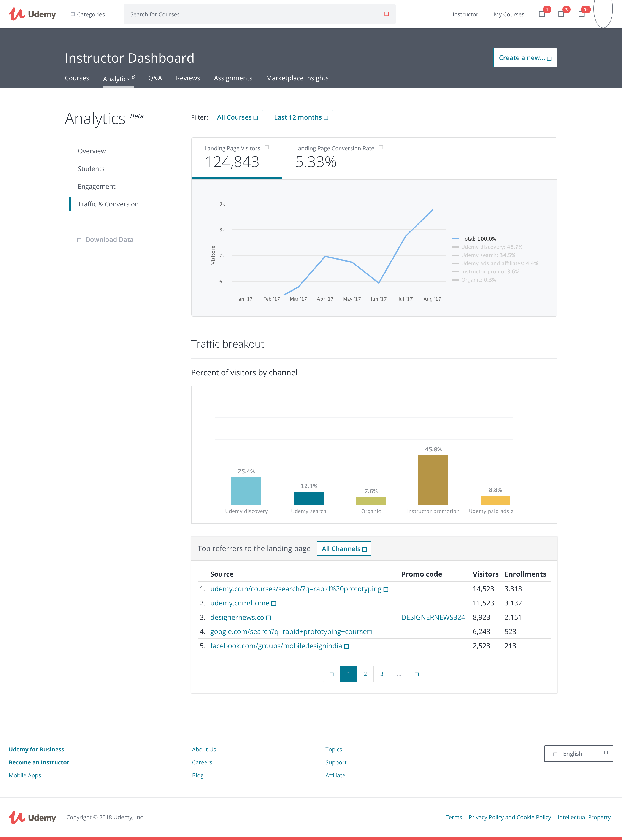Switch to the Q&A tab

click(155, 78)
